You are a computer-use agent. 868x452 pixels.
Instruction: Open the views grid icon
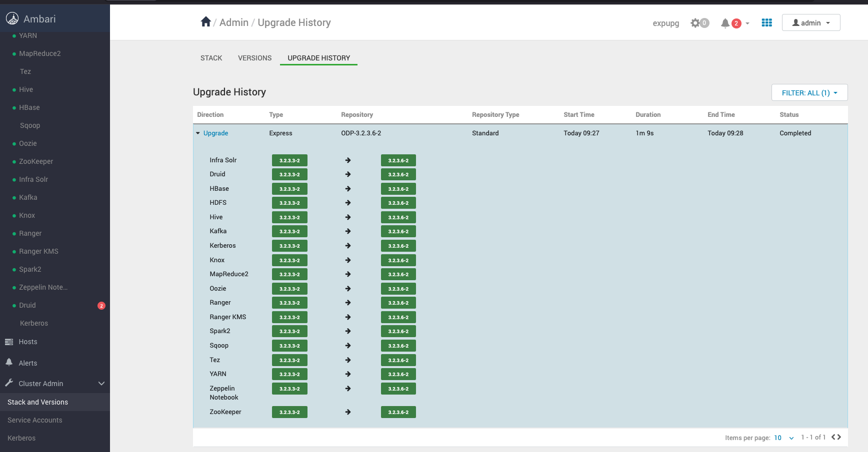[766, 23]
